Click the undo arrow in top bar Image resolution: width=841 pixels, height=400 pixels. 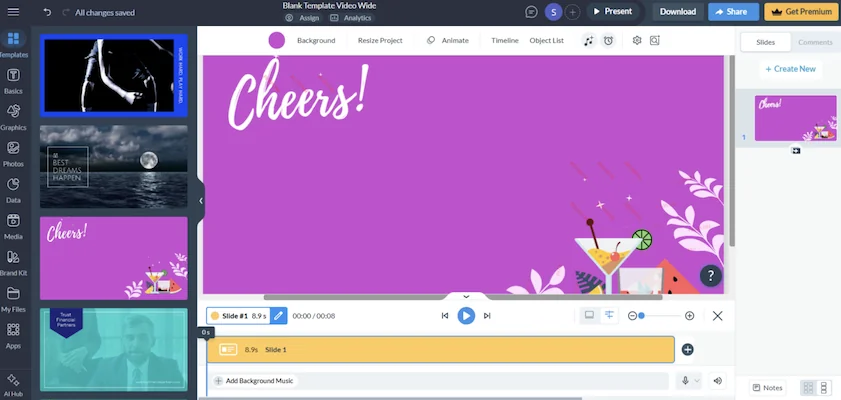[47, 12]
